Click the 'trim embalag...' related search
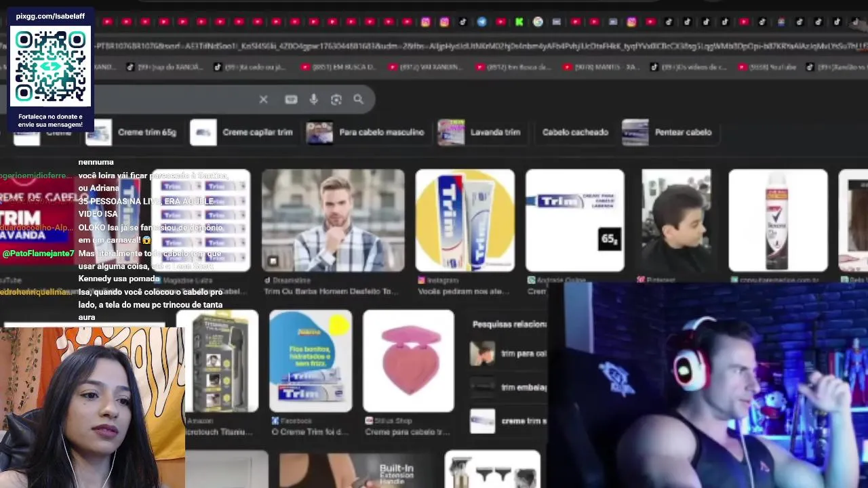This screenshot has width=868, height=488. pos(508,387)
